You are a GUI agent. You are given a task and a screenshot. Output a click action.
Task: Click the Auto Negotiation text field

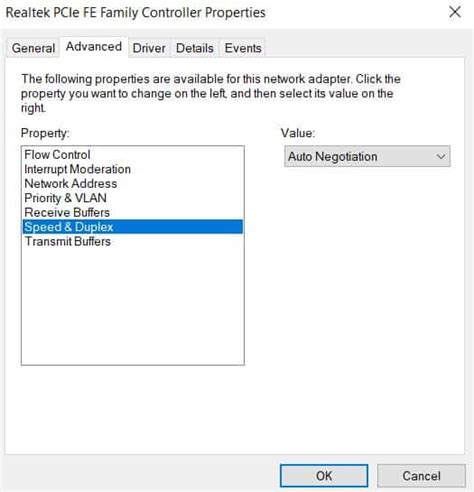pyautogui.click(x=333, y=156)
